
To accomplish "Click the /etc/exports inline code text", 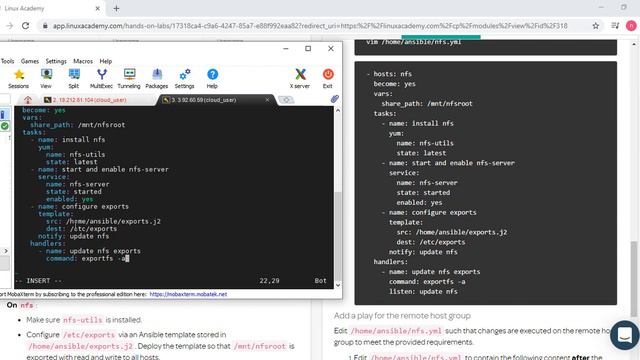I will (x=89, y=335).
